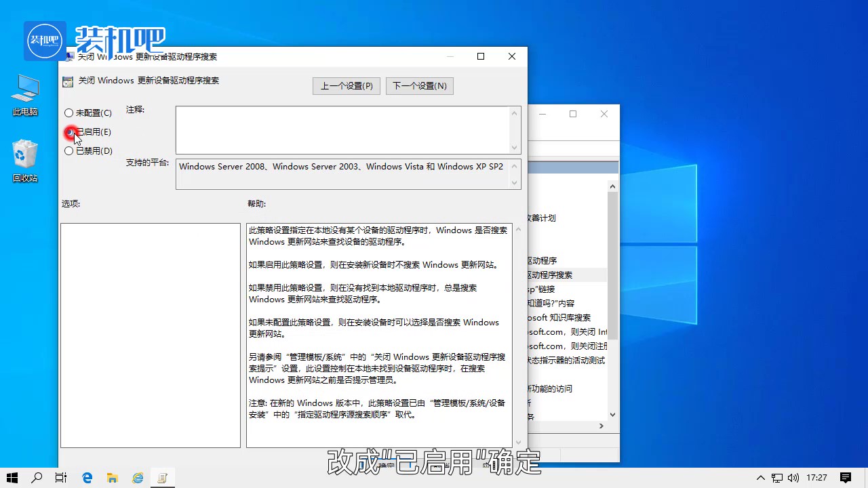Click the 下一个设置(N) button
The height and width of the screenshot is (488, 868).
419,85
